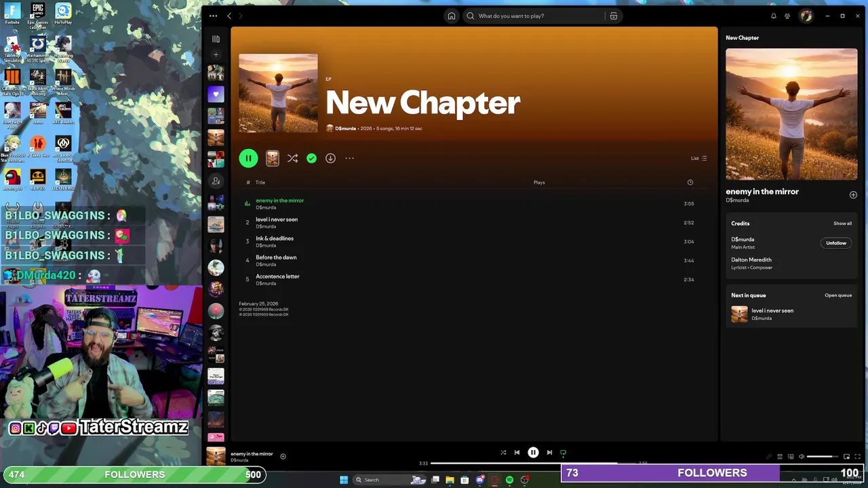
Task: Open the EP more options menu
Action: click(349, 158)
